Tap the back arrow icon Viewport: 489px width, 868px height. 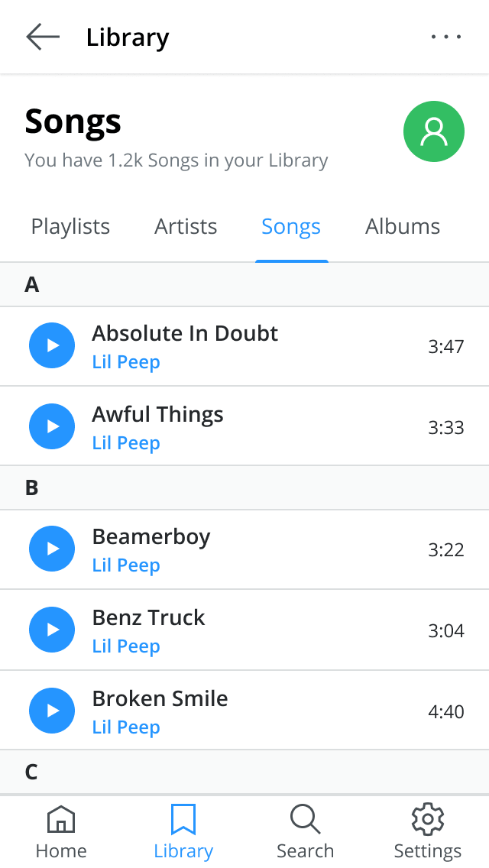coord(43,37)
